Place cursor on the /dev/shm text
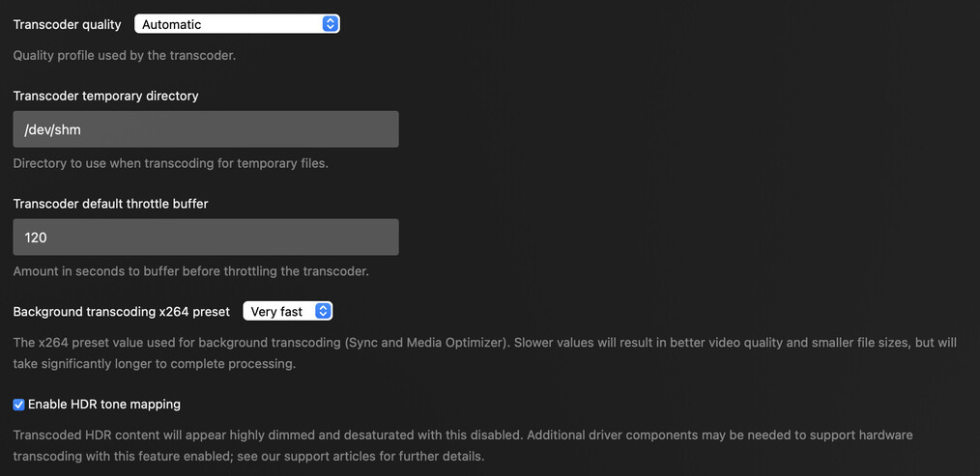The width and height of the screenshot is (980, 476). 44,129
